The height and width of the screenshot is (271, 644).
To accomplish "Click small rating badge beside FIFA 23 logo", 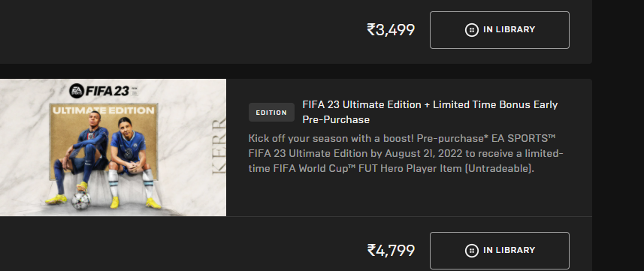I will point(135,91).
